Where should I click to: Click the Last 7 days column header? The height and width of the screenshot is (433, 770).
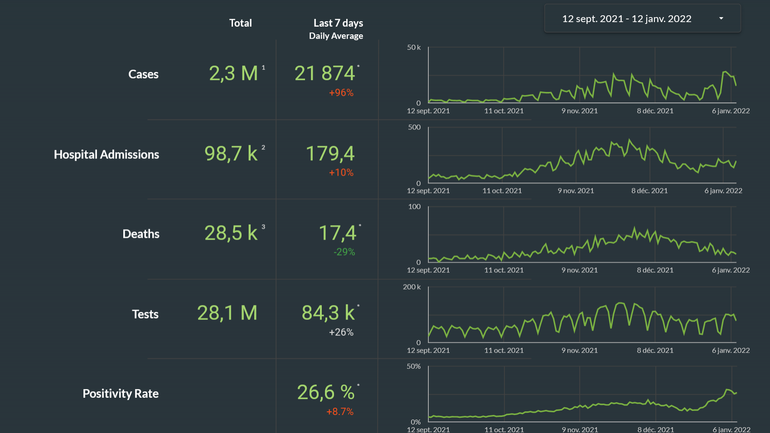tap(336, 23)
